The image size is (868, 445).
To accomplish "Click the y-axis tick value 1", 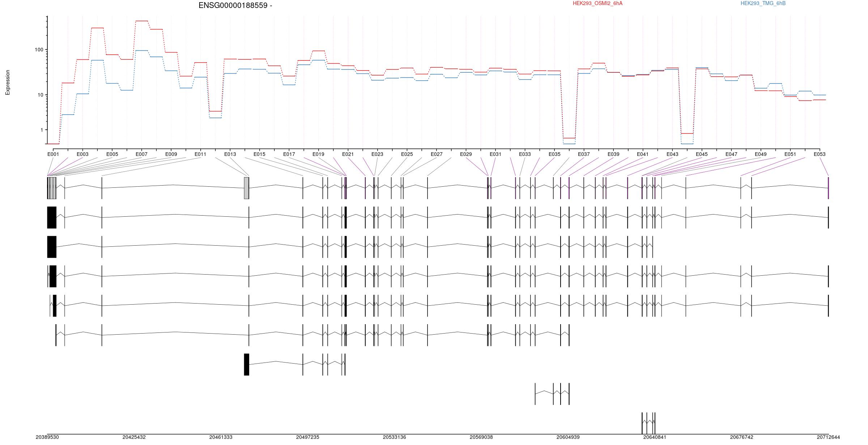I will pos(42,130).
